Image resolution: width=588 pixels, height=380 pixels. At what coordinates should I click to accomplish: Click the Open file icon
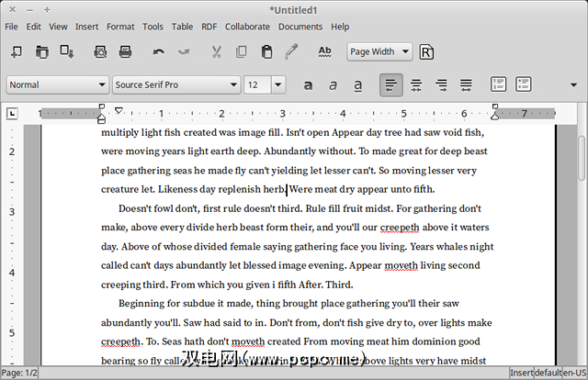coord(42,51)
